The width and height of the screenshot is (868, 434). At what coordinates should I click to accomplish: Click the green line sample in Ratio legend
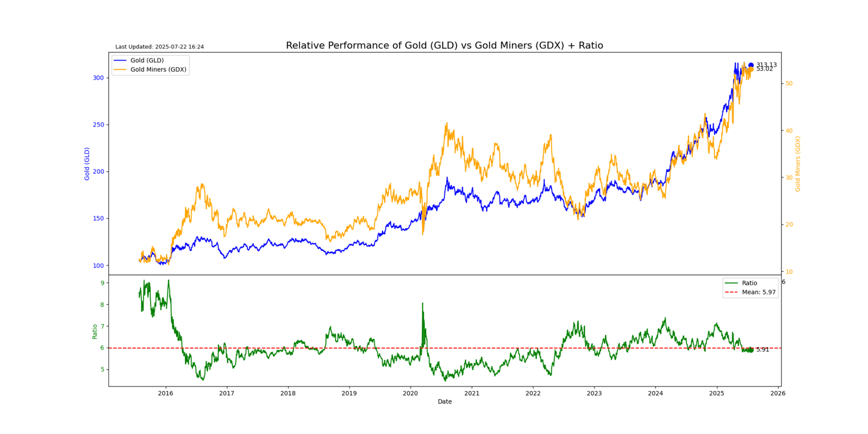click(x=732, y=283)
